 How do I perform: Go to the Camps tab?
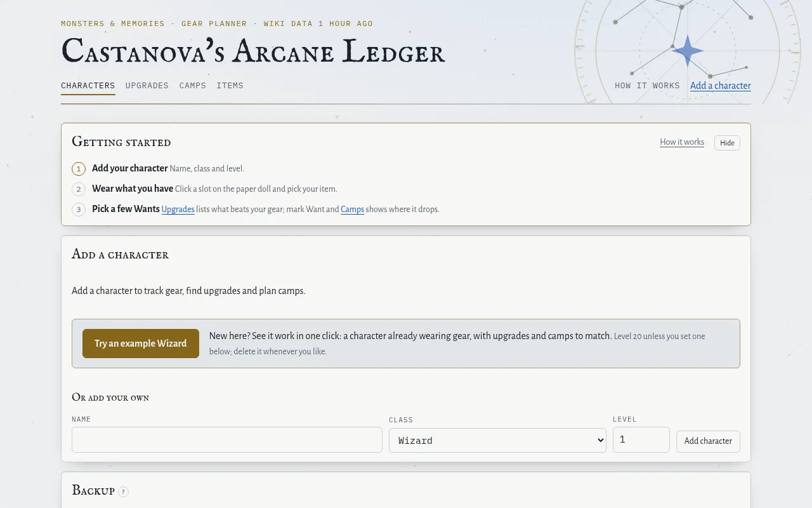click(x=193, y=86)
